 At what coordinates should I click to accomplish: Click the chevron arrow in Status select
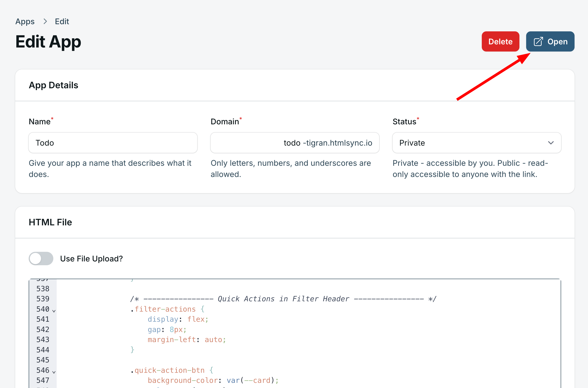tap(551, 143)
